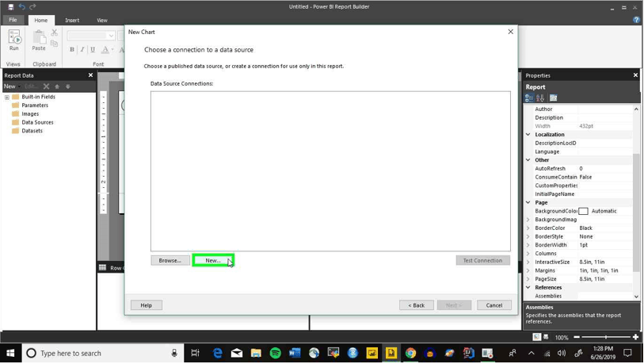The width and height of the screenshot is (644, 364).
Task: Click the Cut scissors icon
Action: coord(54,33)
